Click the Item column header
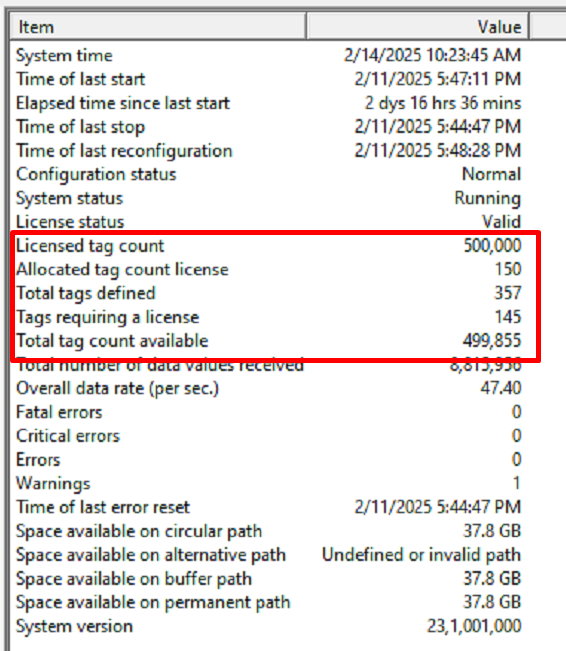Screen dimensions: 566x651 pyautogui.click(x=158, y=27)
